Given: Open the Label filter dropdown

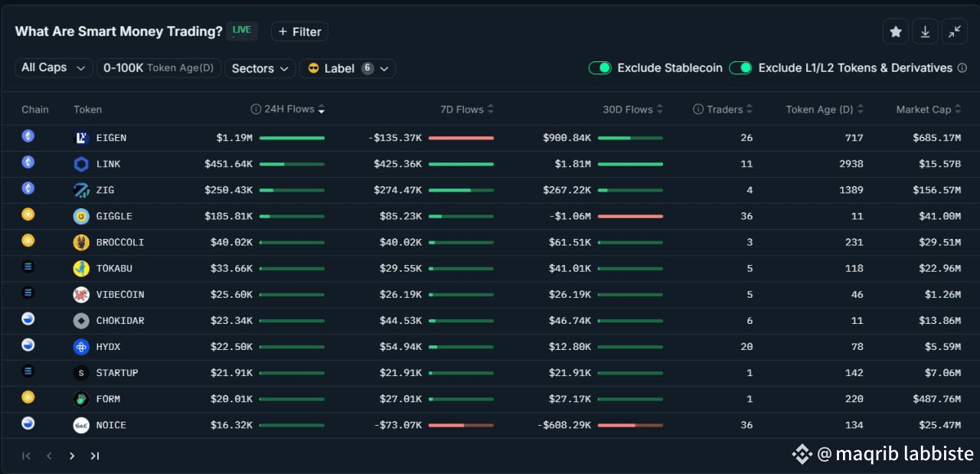Looking at the screenshot, I should tap(348, 68).
